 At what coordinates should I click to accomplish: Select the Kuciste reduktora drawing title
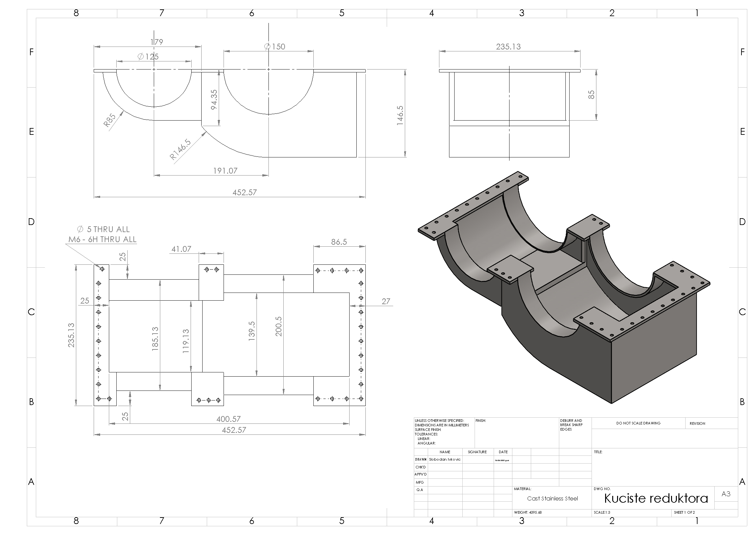656,498
